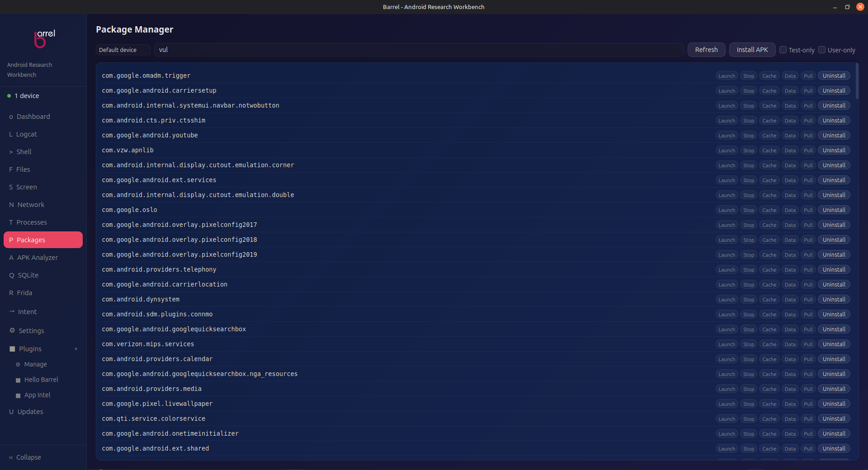Uninstall com.google.android.youtube

(834, 136)
